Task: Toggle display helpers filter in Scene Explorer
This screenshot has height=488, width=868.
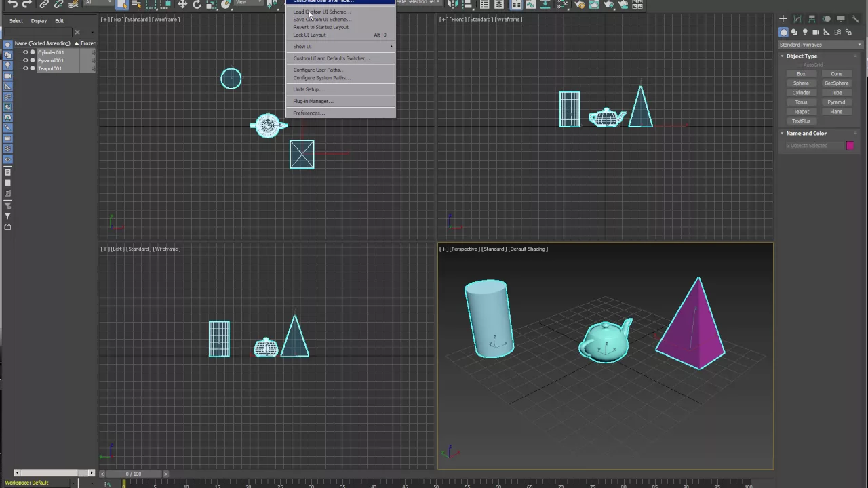Action: click(x=7, y=86)
